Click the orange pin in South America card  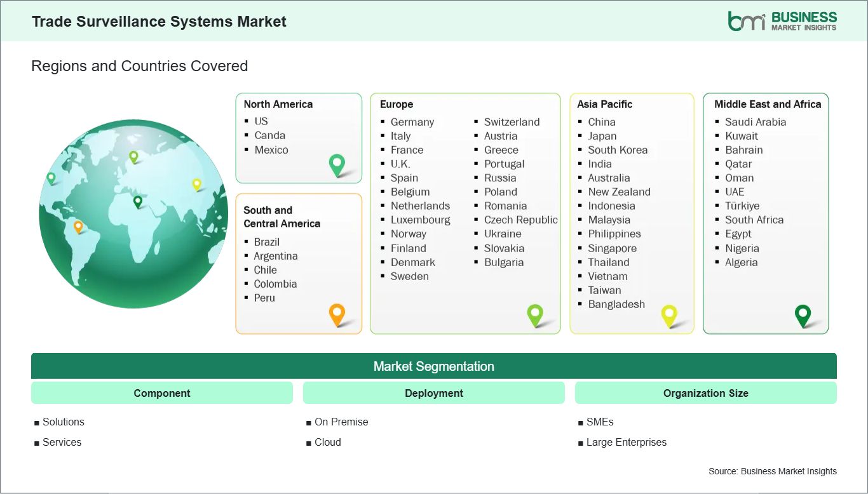(337, 314)
